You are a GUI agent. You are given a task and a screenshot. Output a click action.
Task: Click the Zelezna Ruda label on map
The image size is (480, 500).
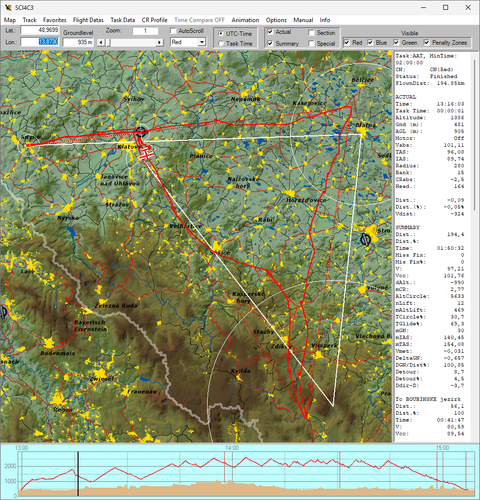116,306
